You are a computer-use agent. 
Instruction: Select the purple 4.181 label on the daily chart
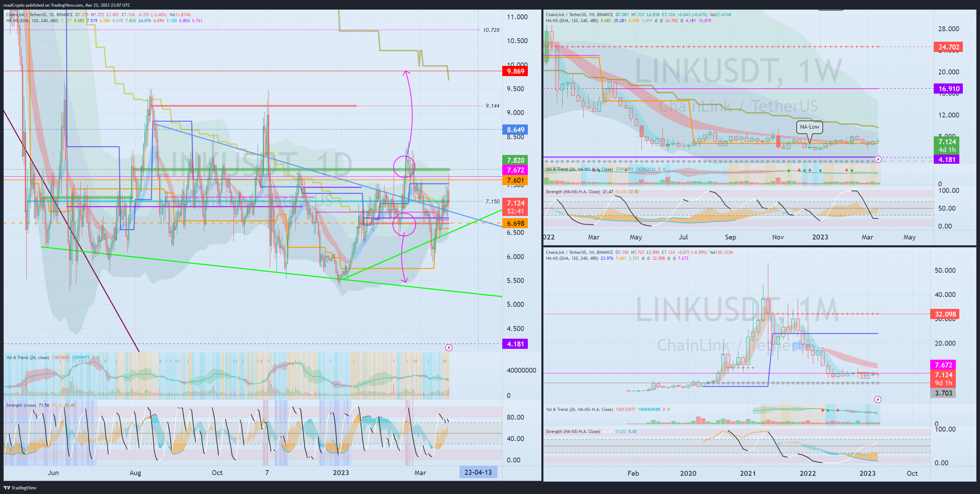[515, 344]
